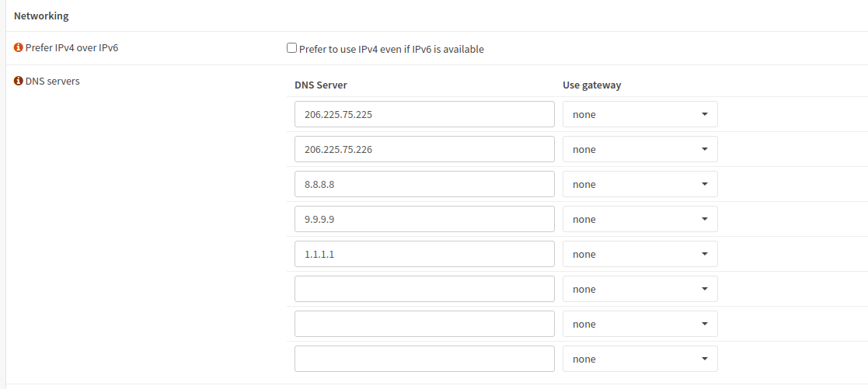The height and width of the screenshot is (389, 868).
Task: Open gateway dropdown for second empty DNS row
Action: pyautogui.click(x=640, y=324)
